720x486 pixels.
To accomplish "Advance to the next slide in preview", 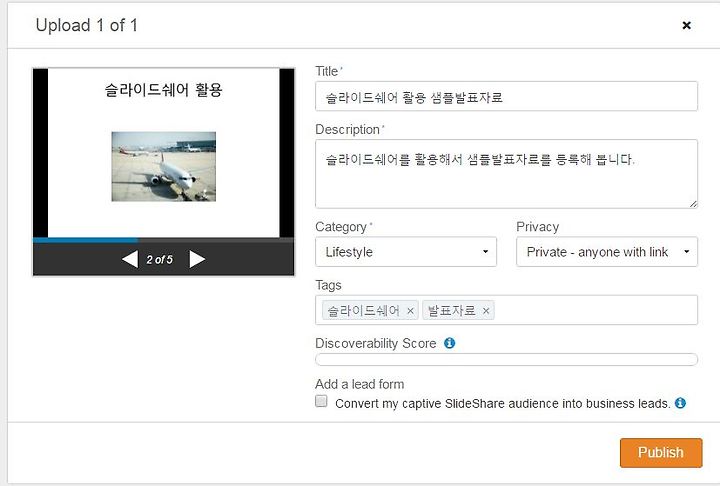I will (x=197, y=259).
